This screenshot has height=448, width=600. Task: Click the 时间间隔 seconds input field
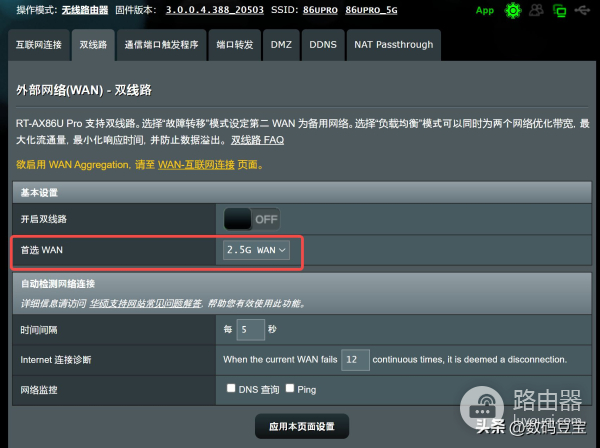click(x=251, y=330)
